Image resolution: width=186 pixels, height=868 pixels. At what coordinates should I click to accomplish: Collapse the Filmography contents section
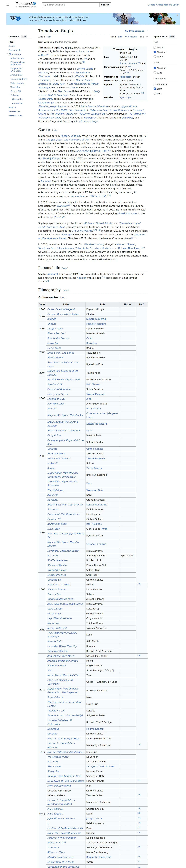tap(7, 54)
